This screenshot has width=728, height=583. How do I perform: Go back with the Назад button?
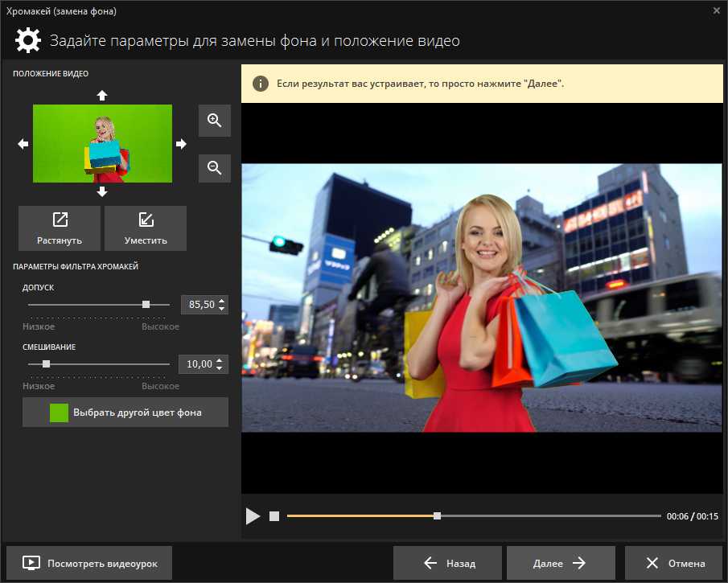pos(448,564)
